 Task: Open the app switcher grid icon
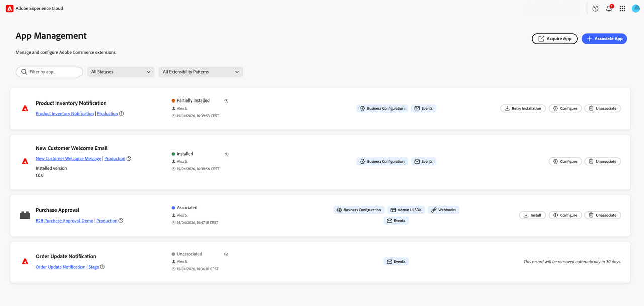click(622, 9)
